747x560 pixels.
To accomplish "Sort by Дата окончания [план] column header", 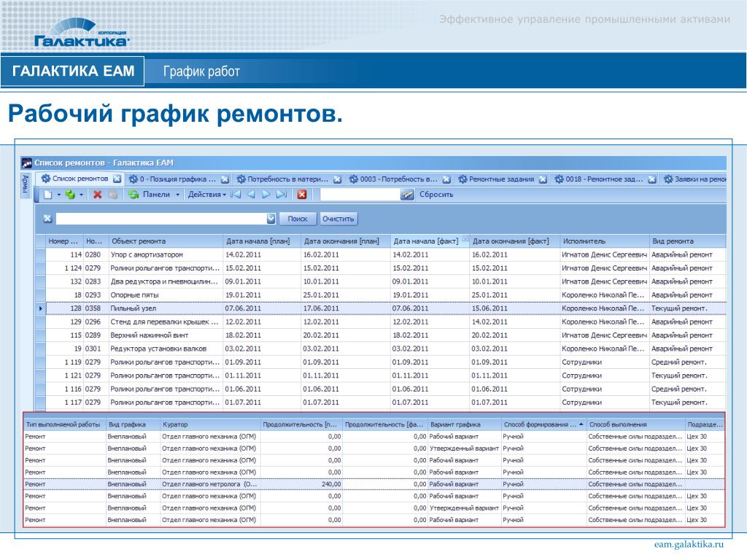I will pos(345,241).
